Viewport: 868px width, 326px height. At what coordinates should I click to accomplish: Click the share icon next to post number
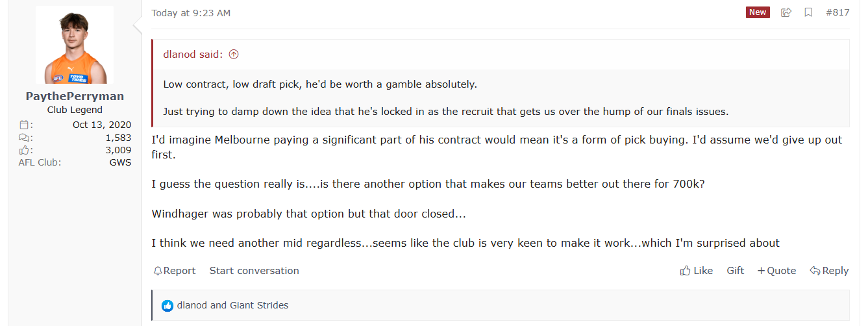pos(786,12)
